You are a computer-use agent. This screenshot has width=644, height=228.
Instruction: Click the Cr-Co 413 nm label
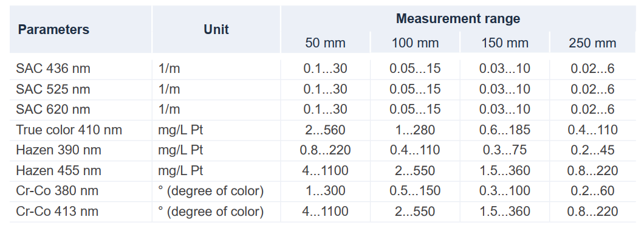point(57,211)
